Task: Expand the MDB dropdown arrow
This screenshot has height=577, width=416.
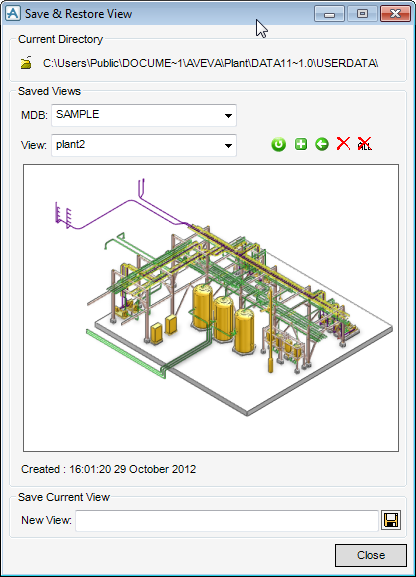Action: [x=228, y=116]
